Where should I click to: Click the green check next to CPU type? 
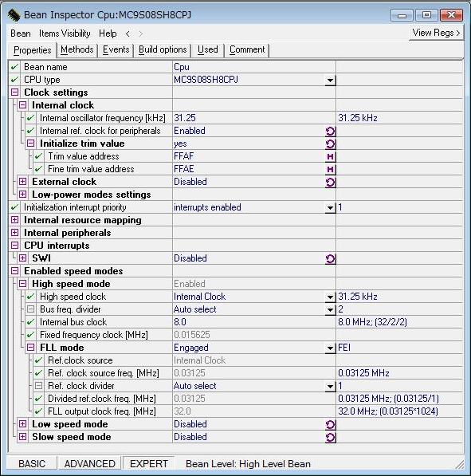[14, 80]
